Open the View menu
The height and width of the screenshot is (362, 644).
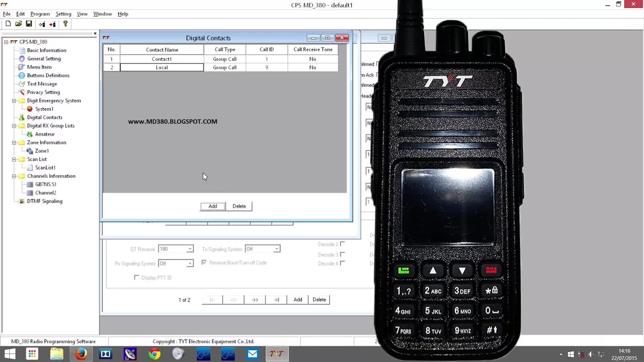coord(82,14)
